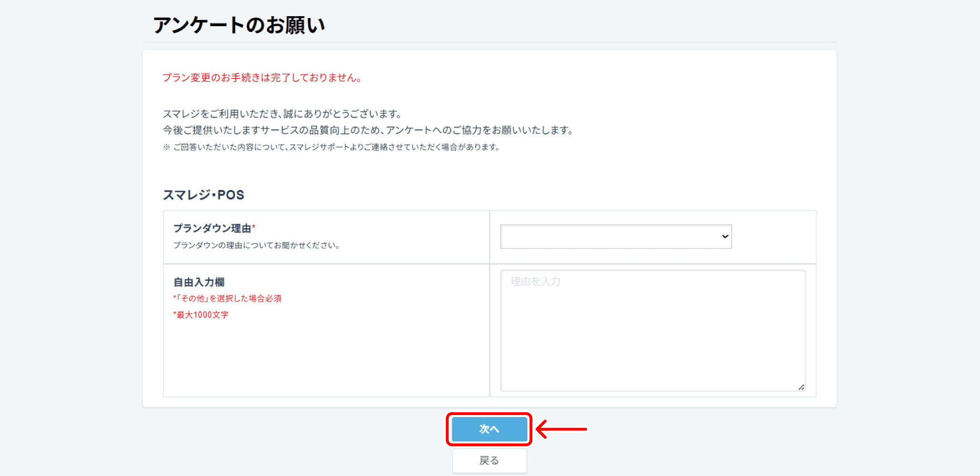
Task: Expand the plan-down reason selection list
Action: (x=616, y=237)
